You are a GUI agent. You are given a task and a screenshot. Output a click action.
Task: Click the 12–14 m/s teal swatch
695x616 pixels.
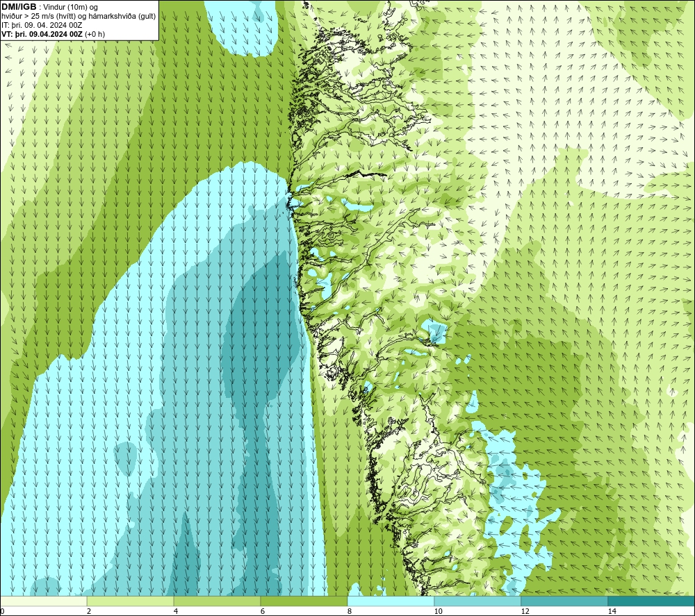pos(564,601)
